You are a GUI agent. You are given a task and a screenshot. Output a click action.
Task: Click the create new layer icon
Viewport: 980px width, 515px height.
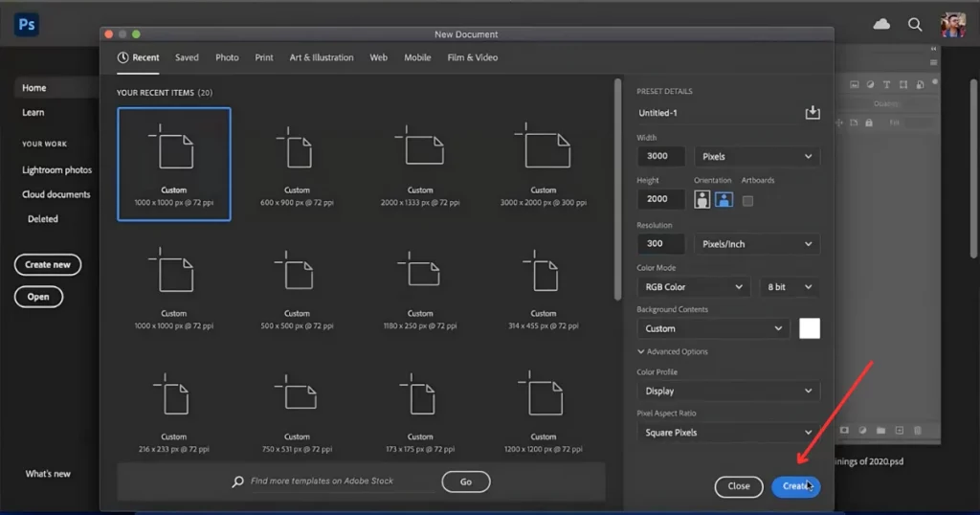pyautogui.click(x=900, y=430)
